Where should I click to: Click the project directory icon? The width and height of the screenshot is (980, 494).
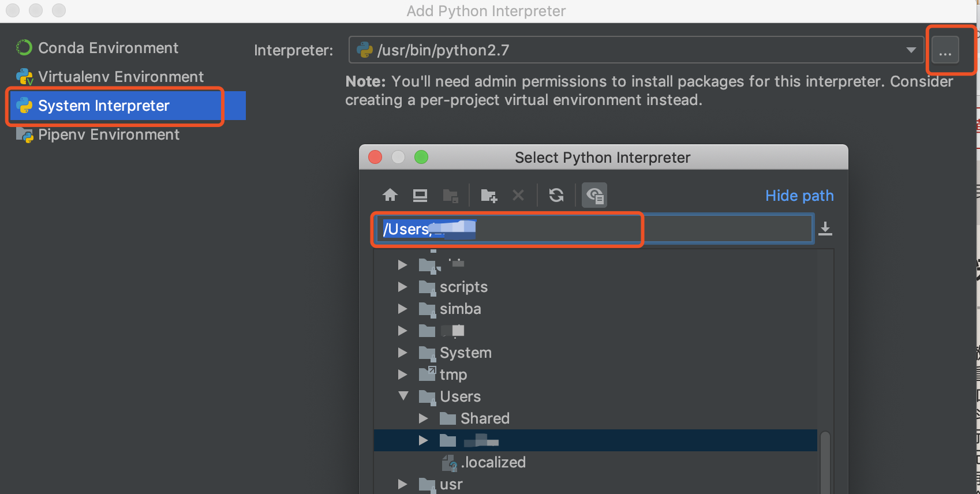(x=450, y=196)
